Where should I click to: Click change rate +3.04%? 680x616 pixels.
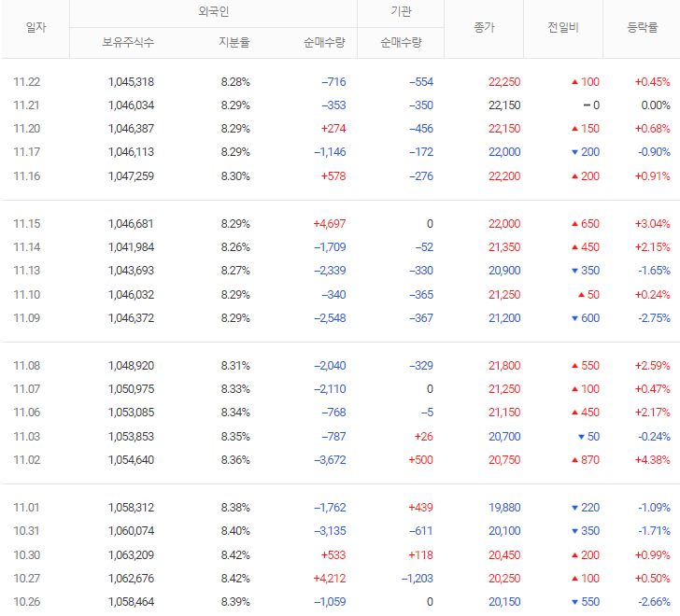653,224
